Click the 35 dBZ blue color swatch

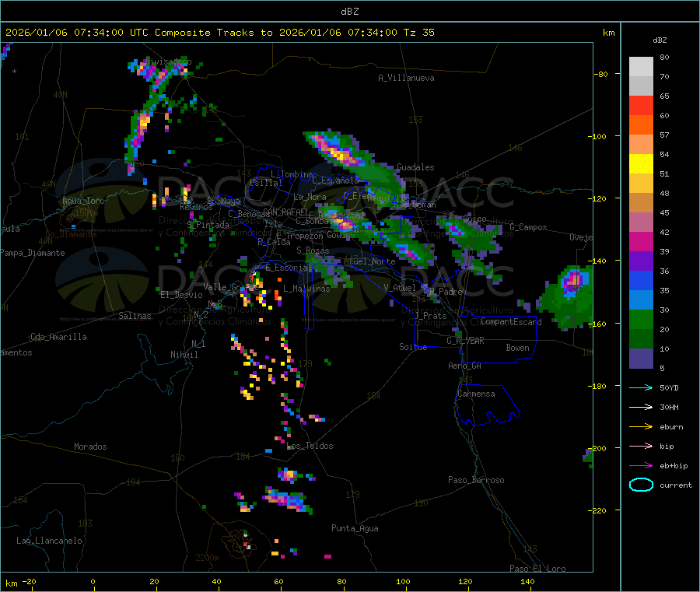[641, 280]
